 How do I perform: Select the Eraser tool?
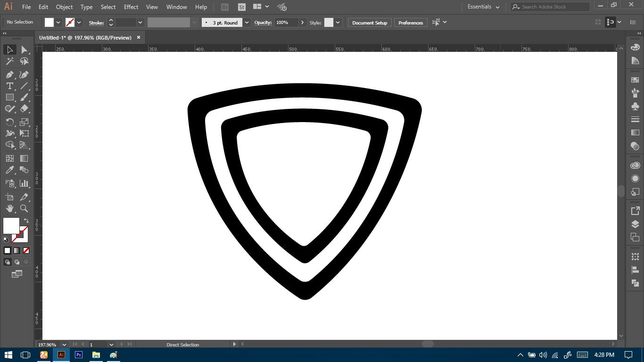click(x=25, y=108)
